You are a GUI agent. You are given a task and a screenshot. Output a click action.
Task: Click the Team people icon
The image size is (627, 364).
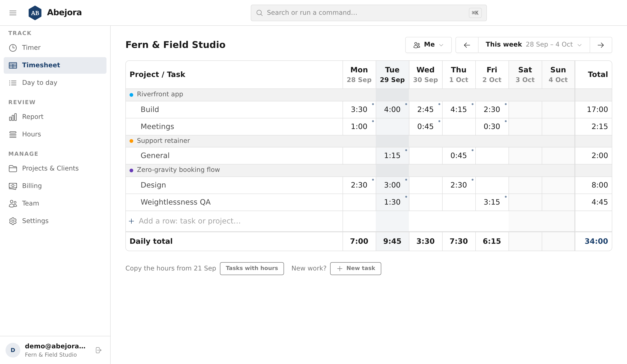click(x=13, y=203)
